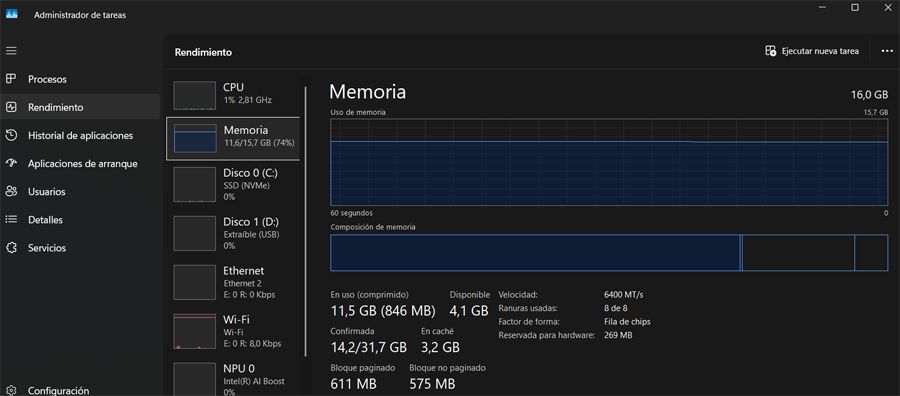The height and width of the screenshot is (396, 900).
Task: Click the En uso value 11,5 GB (846 MB)
Action: [x=383, y=311]
